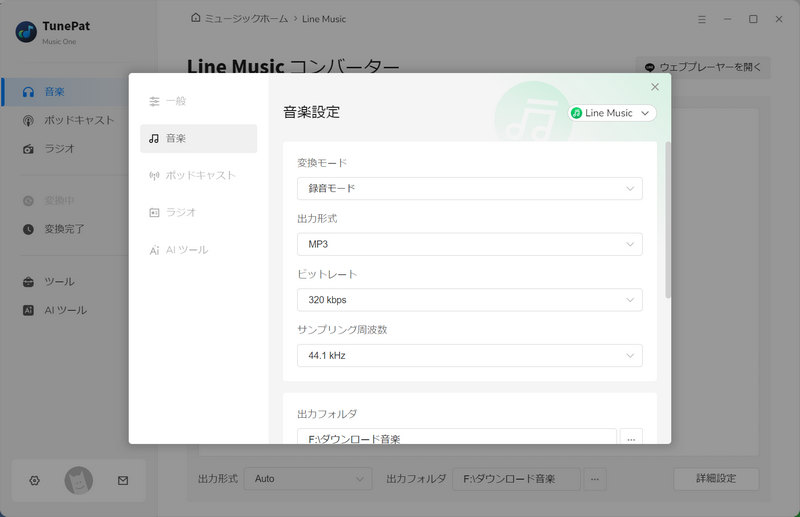Click chevron arrow of MP3 dropdown

click(630, 244)
